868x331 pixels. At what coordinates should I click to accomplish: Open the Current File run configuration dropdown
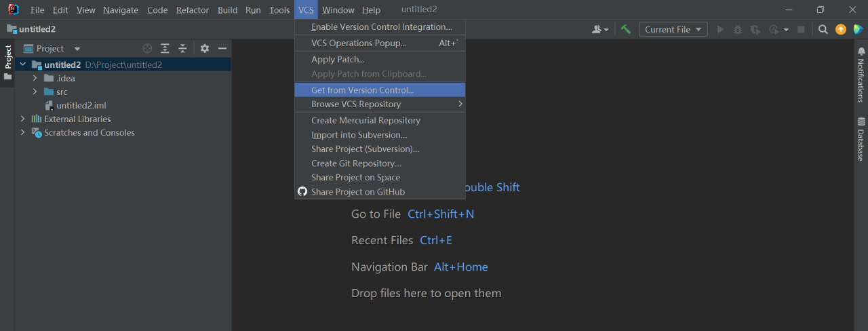pos(673,29)
